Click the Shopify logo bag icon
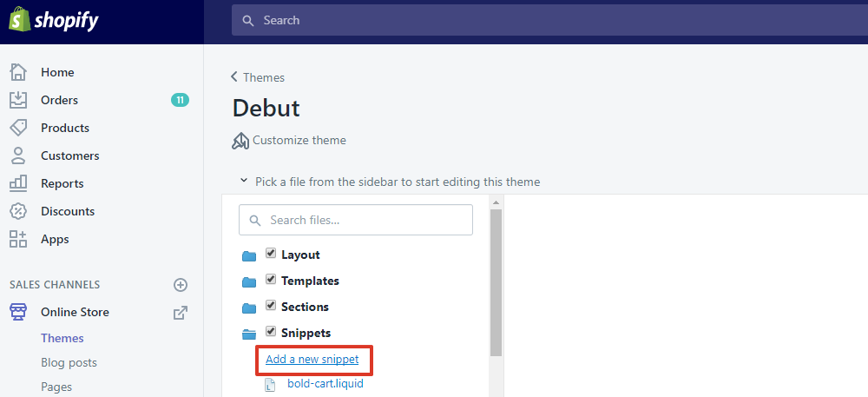Viewport: 868px width, 397px height. (x=18, y=19)
